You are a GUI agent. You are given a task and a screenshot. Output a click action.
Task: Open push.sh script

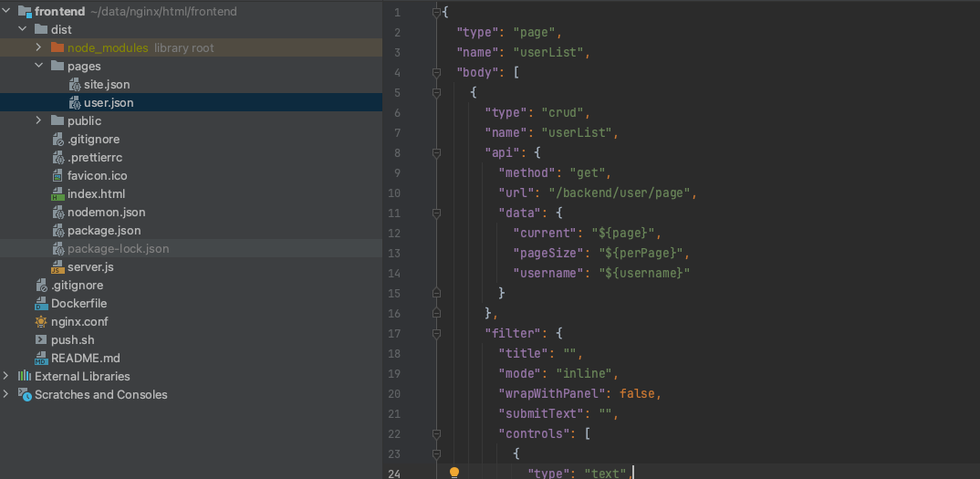point(72,339)
